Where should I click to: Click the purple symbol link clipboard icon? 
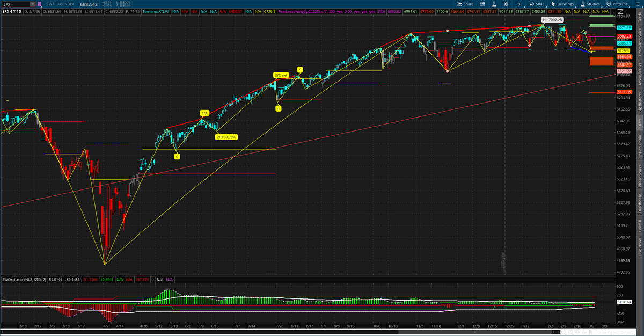coord(40,4)
